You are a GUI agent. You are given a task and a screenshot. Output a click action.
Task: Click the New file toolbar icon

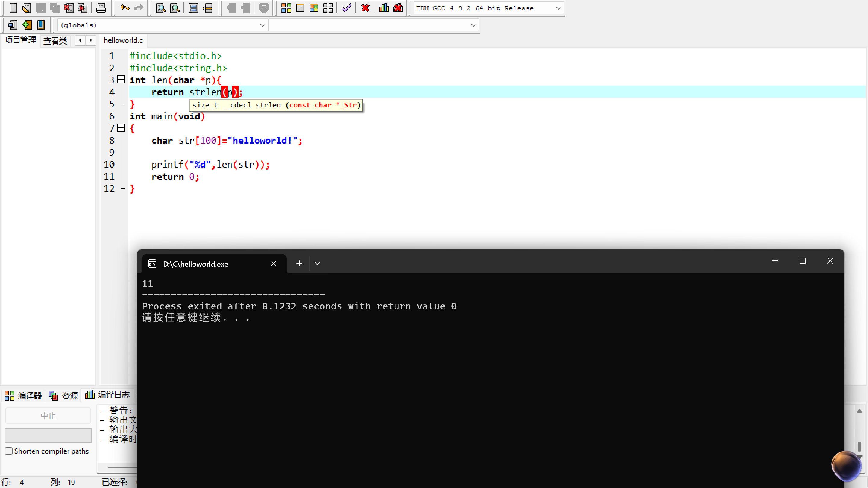[x=13, y=8]
